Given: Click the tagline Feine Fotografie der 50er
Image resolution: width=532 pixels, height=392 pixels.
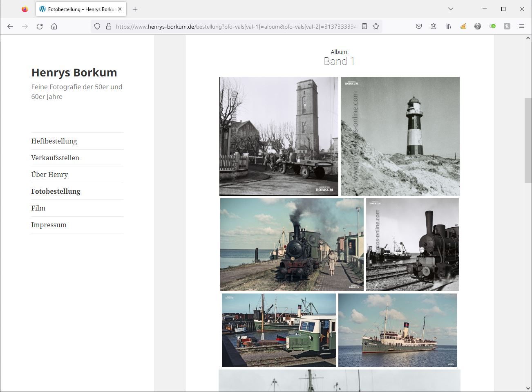Looking at the screenshot, I should coord(77,92).
